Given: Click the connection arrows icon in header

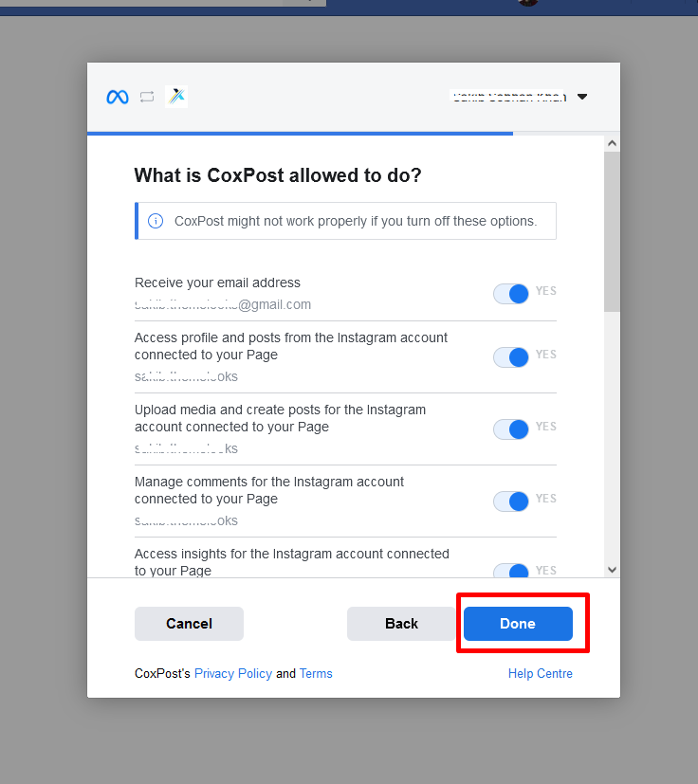Looking at the screenshot, I should click(x=146, y=97).
